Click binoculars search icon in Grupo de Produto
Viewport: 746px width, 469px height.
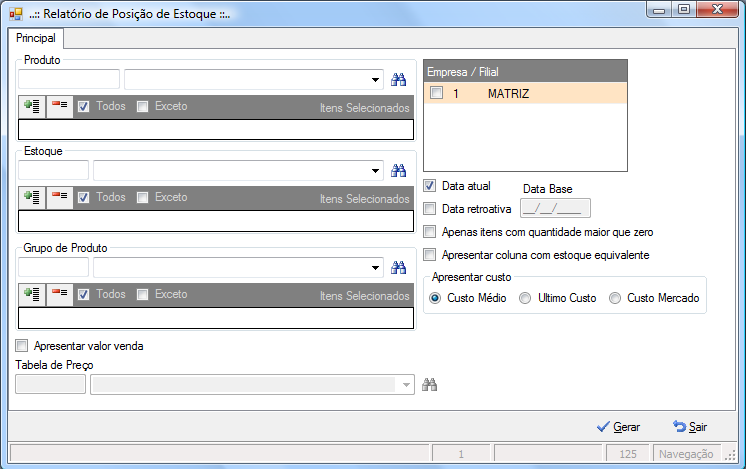point(398,267)
